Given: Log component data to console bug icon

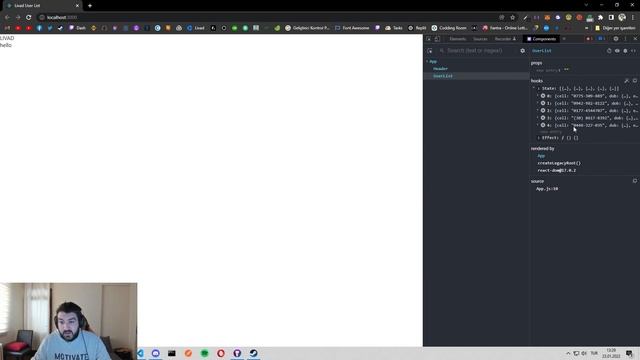Looking at the screenshot, I should 625,51.
